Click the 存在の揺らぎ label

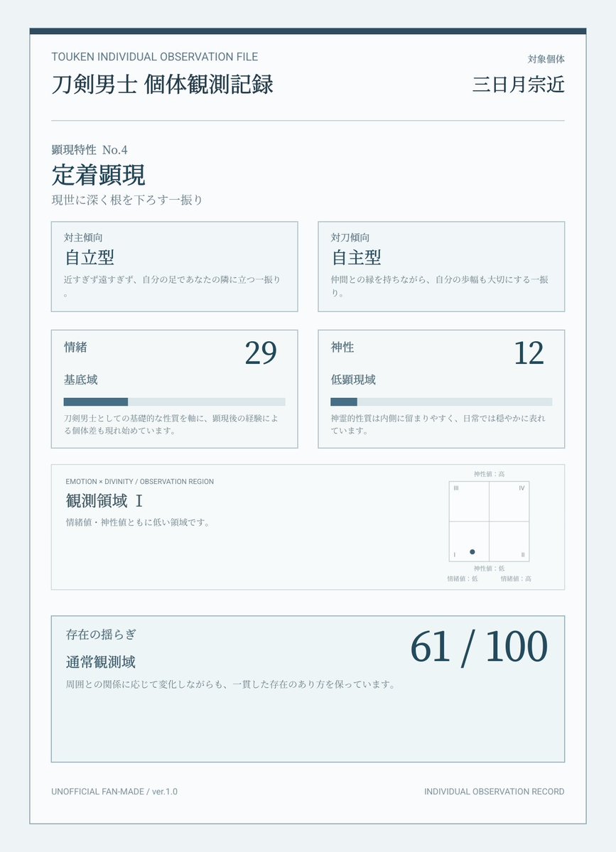point(101,634)
